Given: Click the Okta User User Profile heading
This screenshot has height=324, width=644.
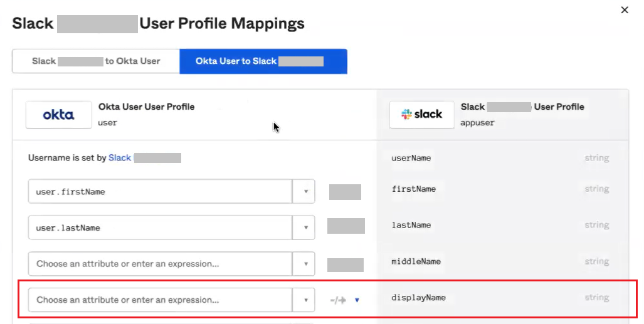Looking at the screenshot, I should tap(146, 107).
